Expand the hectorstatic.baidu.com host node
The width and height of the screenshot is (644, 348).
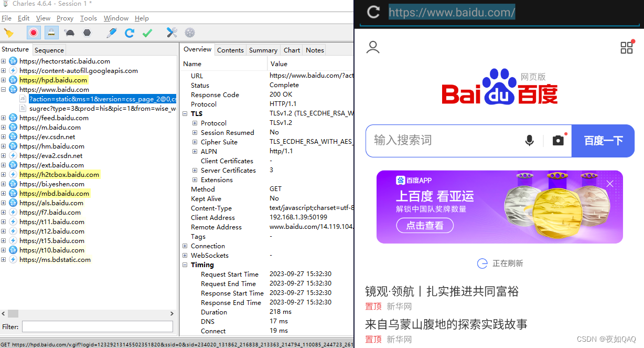coord(3,61)
